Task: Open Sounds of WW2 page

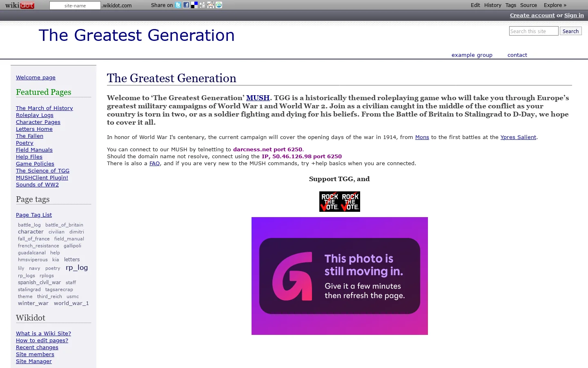Action: tap(37, 185)
